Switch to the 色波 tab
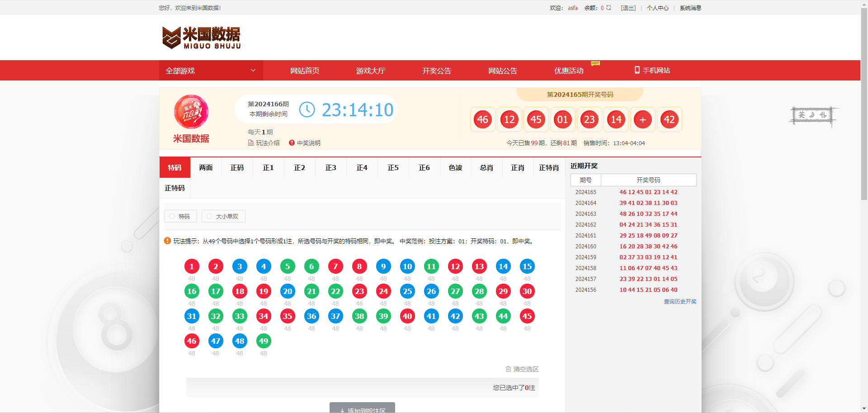The width and height of the screenshot is (868, 413). [x=455, y=168]
